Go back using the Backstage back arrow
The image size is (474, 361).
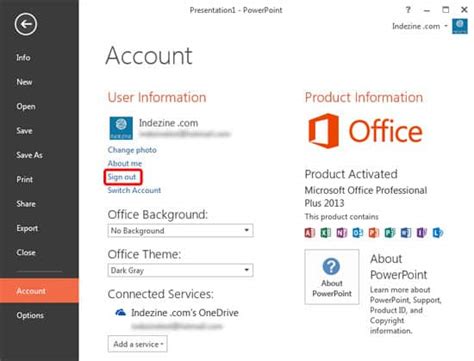click(x=26, y=24)
